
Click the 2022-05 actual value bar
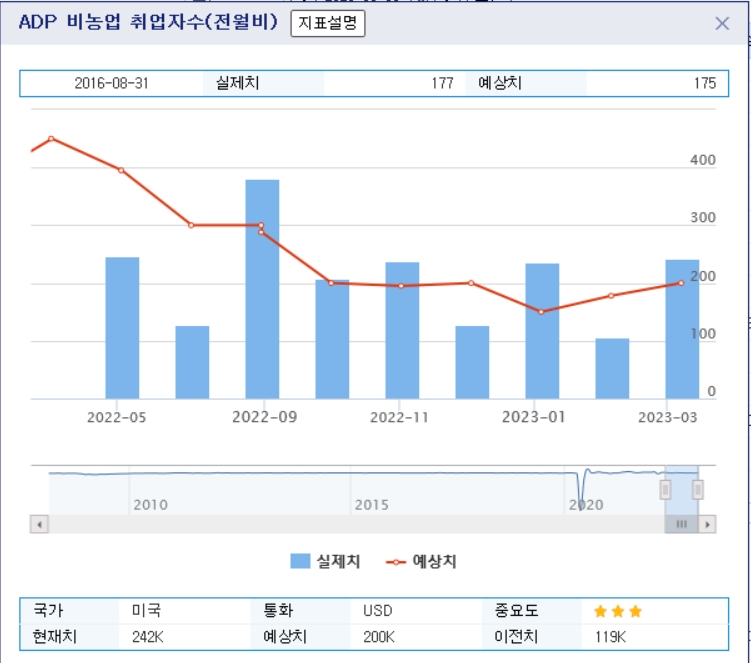point(122,328)
